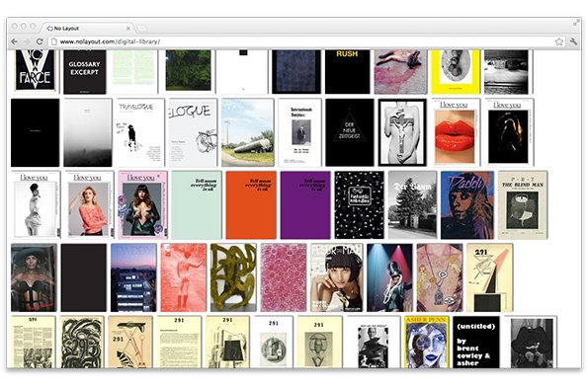This screenshot has height=390, width=588.
Task: Open the Internationale Surplace cover
Action: pos(299,132)
